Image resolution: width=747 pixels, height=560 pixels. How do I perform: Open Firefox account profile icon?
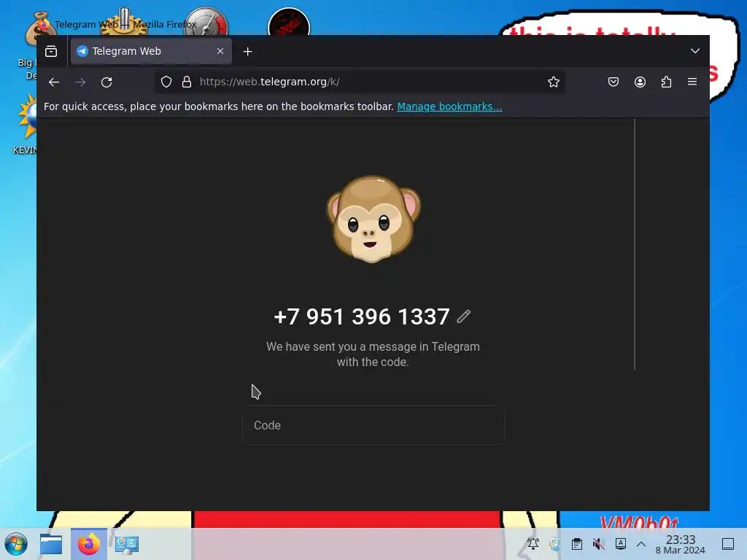[x=640, y=82]
